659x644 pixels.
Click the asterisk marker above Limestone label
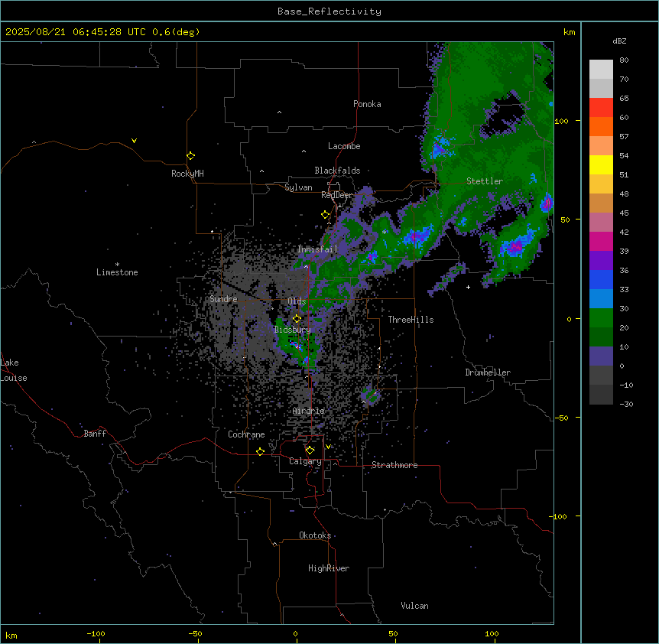[x=117, y=265]
